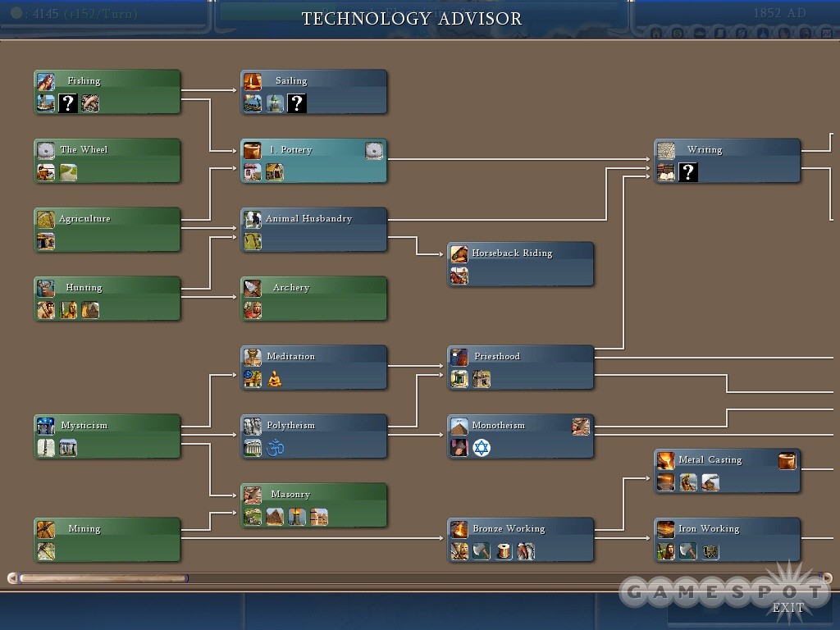This screenshot has width=840, height=630.
Task: Click the axe icon under Iron Working
Action: [688, 551]
